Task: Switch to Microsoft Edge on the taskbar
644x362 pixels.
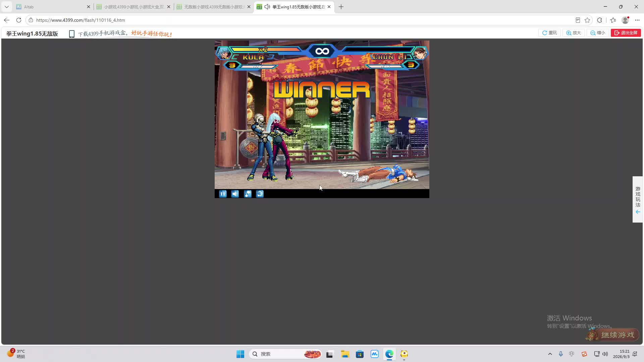Action: tap(389, 354)
